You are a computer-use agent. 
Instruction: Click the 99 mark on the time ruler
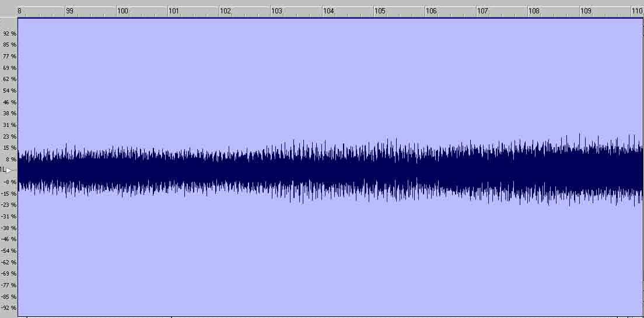[x=70, y=11]
